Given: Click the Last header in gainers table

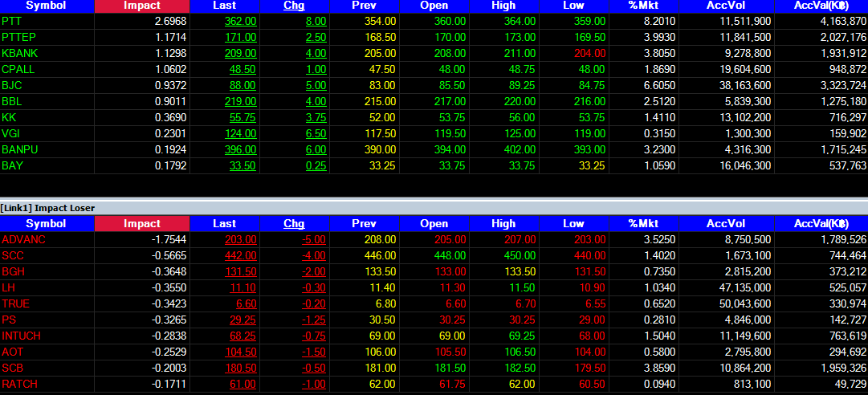Looking at the screenshot, I should pos(224,6).
